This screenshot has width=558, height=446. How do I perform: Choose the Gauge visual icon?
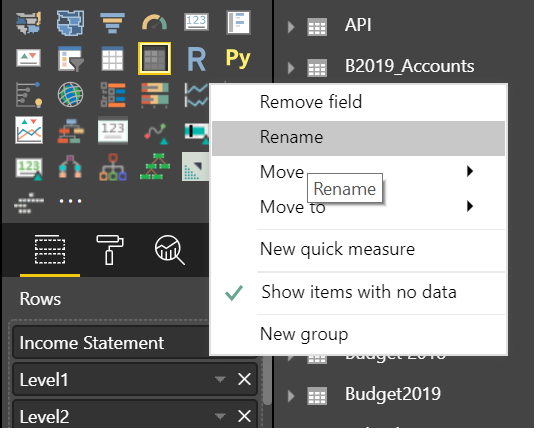154,22
